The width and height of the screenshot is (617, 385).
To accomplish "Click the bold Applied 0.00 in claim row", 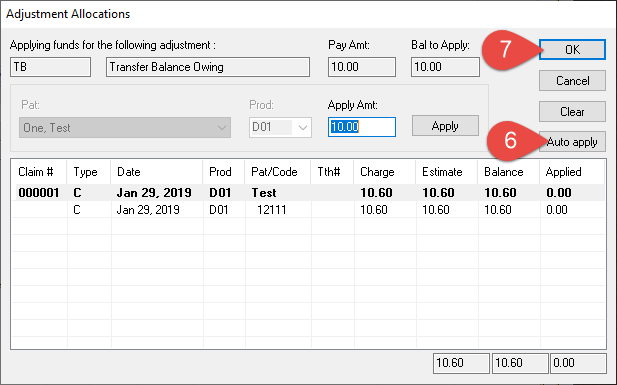I will coord(559,192).
